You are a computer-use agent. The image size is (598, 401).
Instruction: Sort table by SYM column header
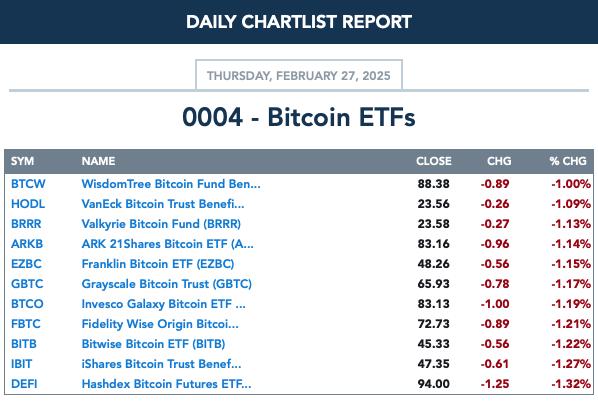click(x=23, y=161)
